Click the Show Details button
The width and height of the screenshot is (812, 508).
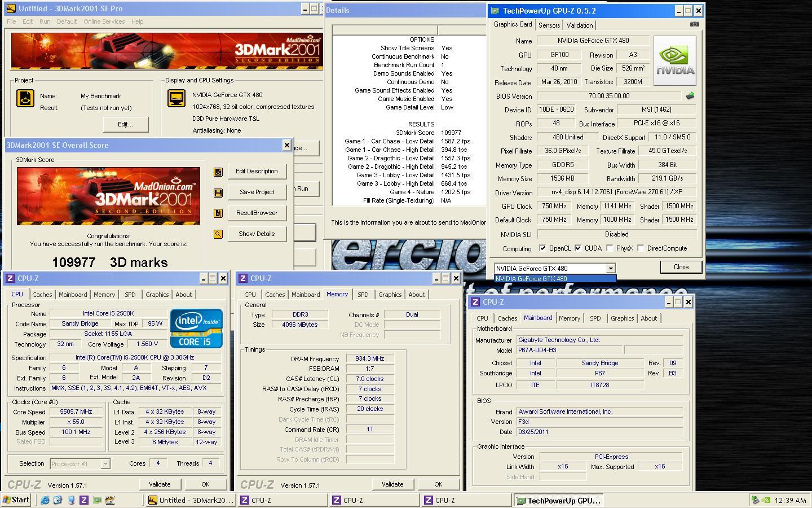[x=257, y=234]
